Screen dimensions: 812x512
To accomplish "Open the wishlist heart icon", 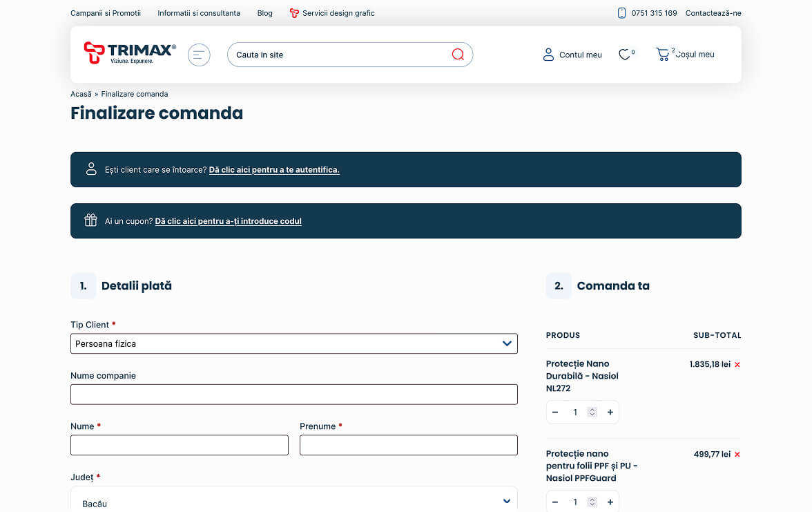I will (624, 55).
